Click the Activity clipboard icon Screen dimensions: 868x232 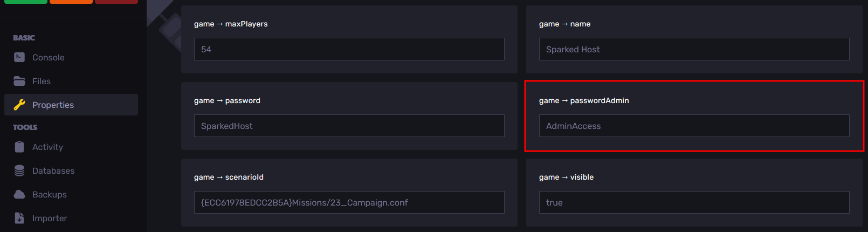click(x=19, y=147)
